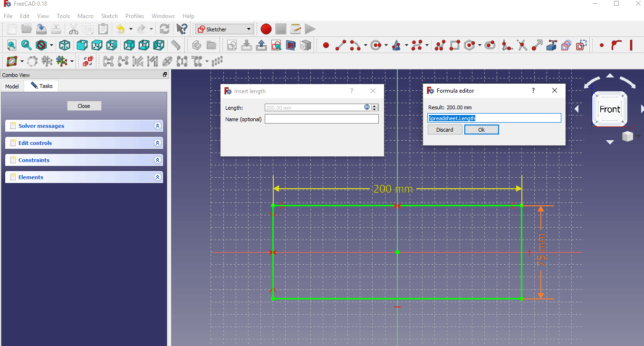Select the Create Line tool

pos(341,45)
